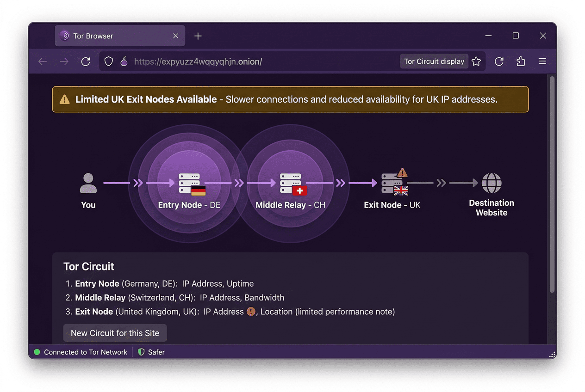Click the reload icon right of the star
The width and height of the screenshot is (585, 392).
pos(499,61)
